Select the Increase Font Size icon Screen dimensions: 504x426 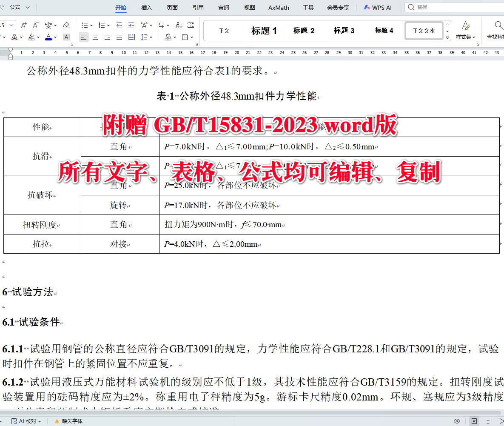[x=24, y=25]
